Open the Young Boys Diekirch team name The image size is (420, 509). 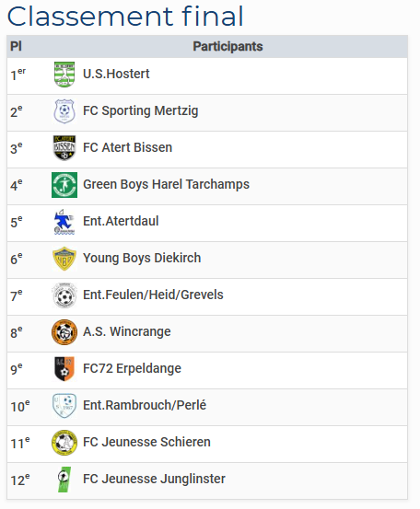(x=142, y=258)
